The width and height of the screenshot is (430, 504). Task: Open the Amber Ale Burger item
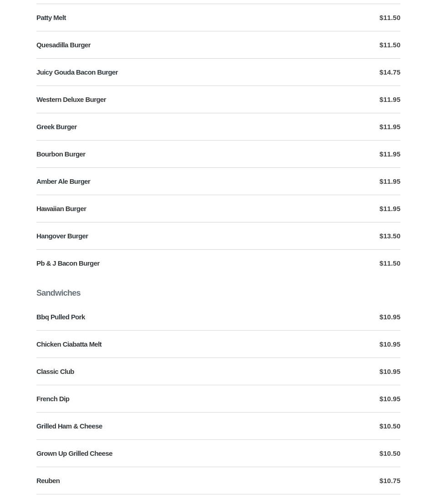(x=63, y=181)
